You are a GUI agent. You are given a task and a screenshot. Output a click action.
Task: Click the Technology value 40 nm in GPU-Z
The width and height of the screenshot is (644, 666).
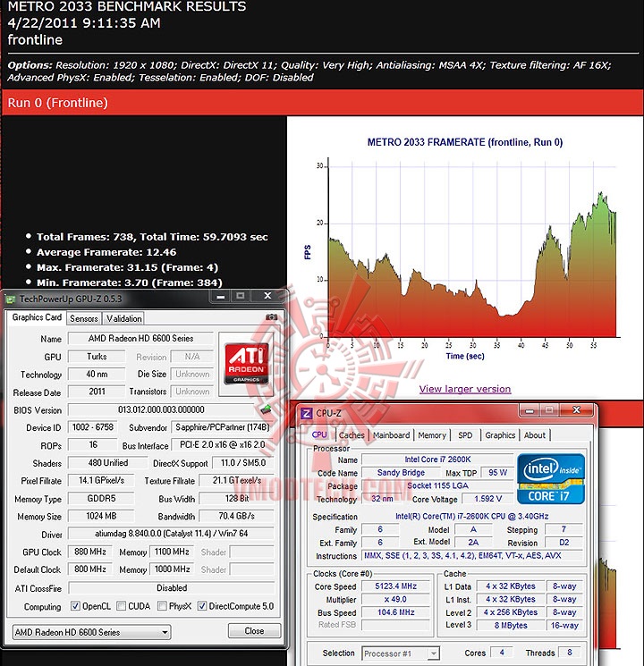click(97, 375)
